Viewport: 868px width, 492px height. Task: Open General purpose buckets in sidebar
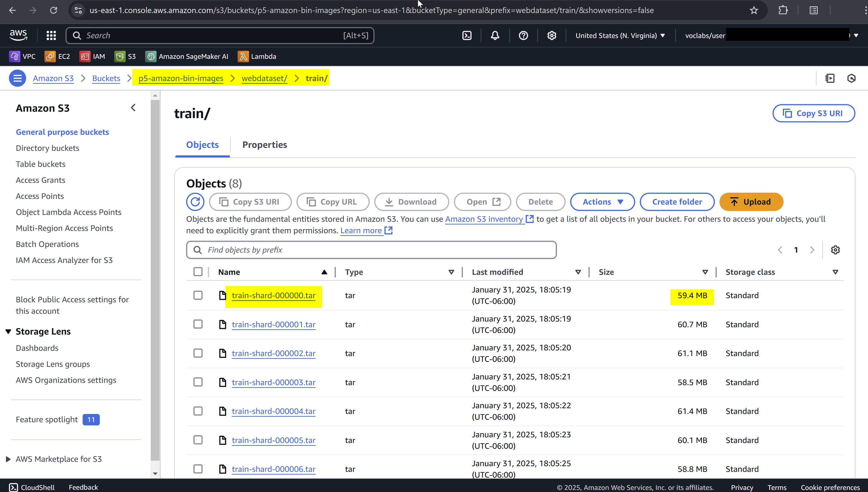click(x=62, y=132)
